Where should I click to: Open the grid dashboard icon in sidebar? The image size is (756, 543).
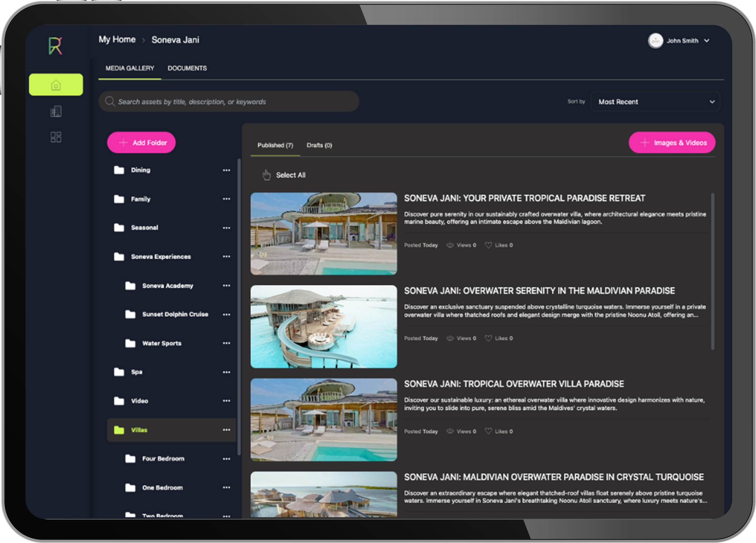tap(56, 137)
